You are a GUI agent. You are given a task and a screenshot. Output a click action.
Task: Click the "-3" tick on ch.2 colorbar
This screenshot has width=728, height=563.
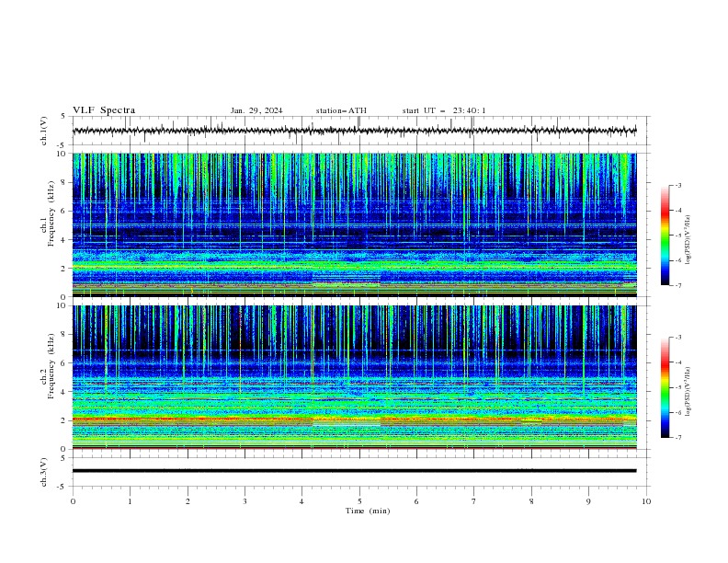pyautogui.click(x=677, y=338)
